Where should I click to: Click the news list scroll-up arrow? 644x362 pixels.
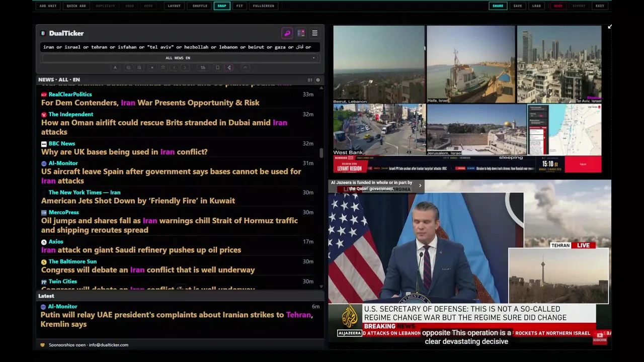coord(321,88)
